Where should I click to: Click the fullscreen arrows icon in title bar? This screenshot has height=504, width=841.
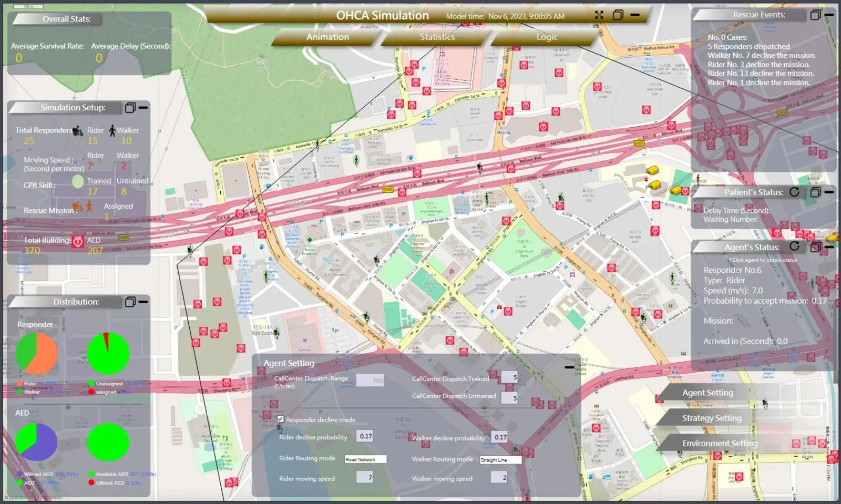tap(599, 15)
